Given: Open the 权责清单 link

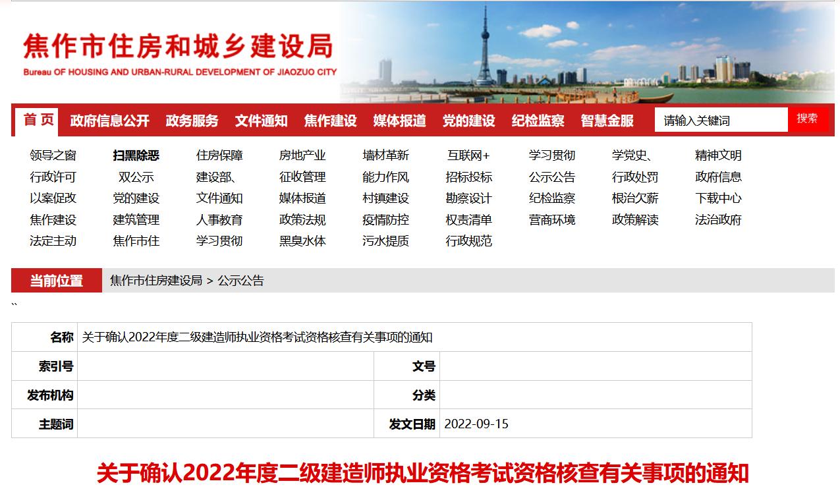Looking at the screenshot, I should point(469,220).
